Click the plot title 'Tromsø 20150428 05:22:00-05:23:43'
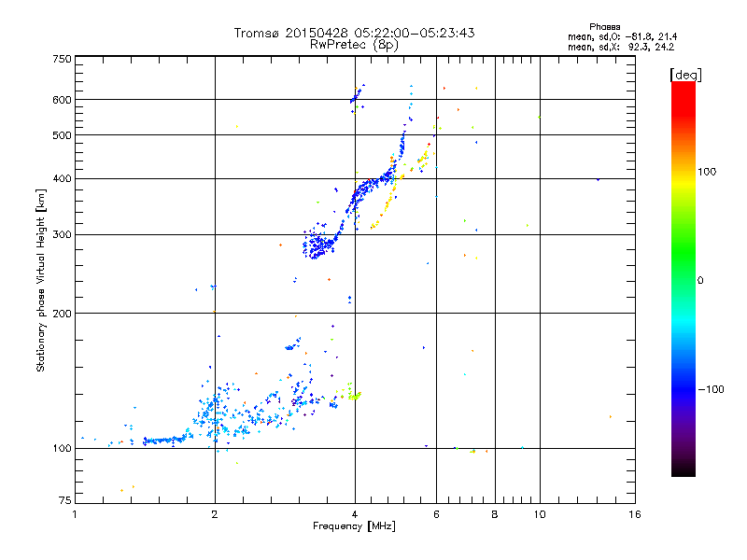This screenshot has height=560, width=747. tap(354, 33)
